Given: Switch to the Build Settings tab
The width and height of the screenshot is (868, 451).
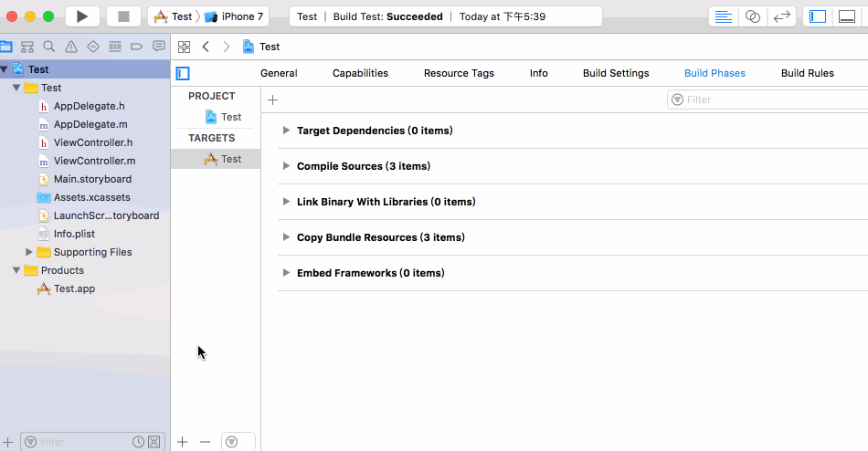Looking at the screenshot, I should (616, 73).
